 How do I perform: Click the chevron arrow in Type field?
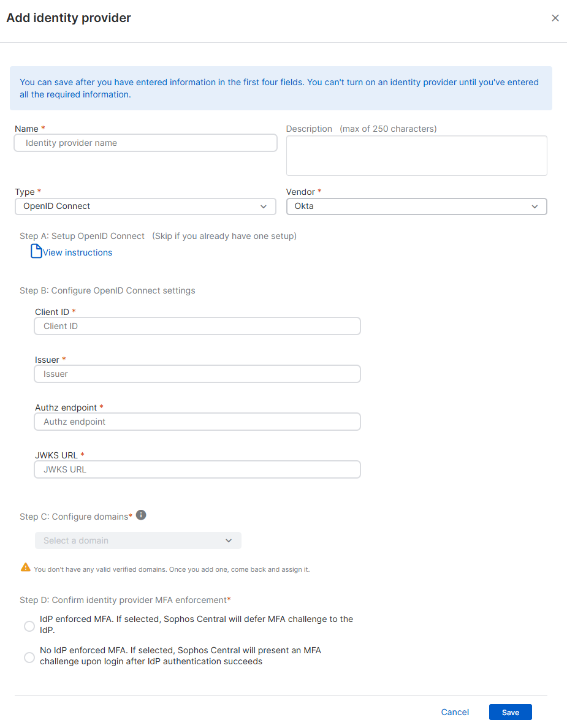pyautogui.click(x=264, y=207)
